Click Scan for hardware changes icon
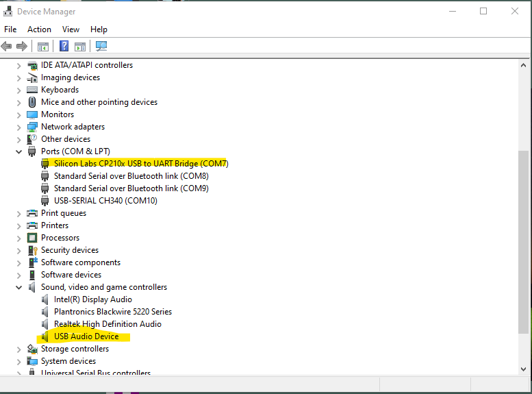 (101, 46)
